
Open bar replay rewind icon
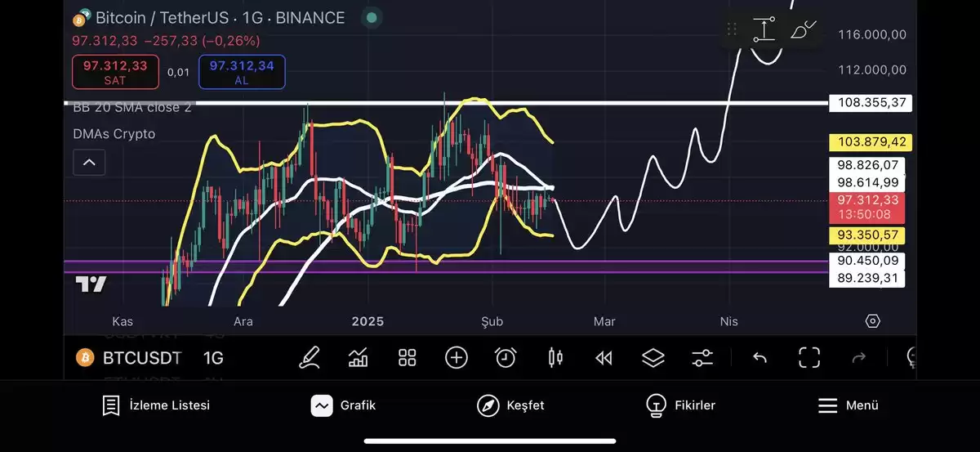604,357
